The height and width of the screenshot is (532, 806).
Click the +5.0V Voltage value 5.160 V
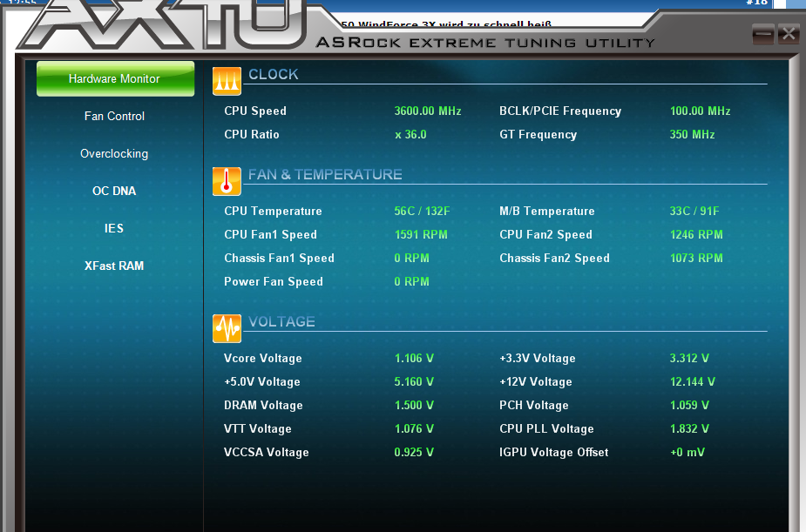pos(414,382)
